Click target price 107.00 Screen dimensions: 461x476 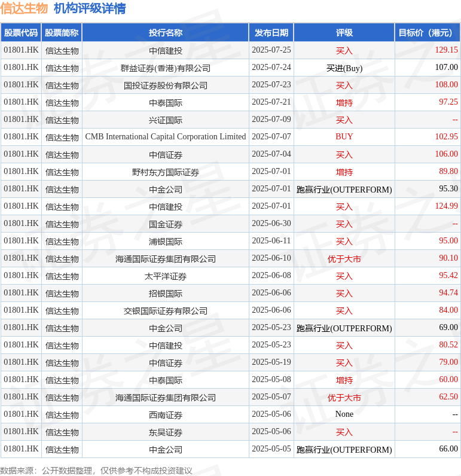pyautogui.click(x=446, y=67)
